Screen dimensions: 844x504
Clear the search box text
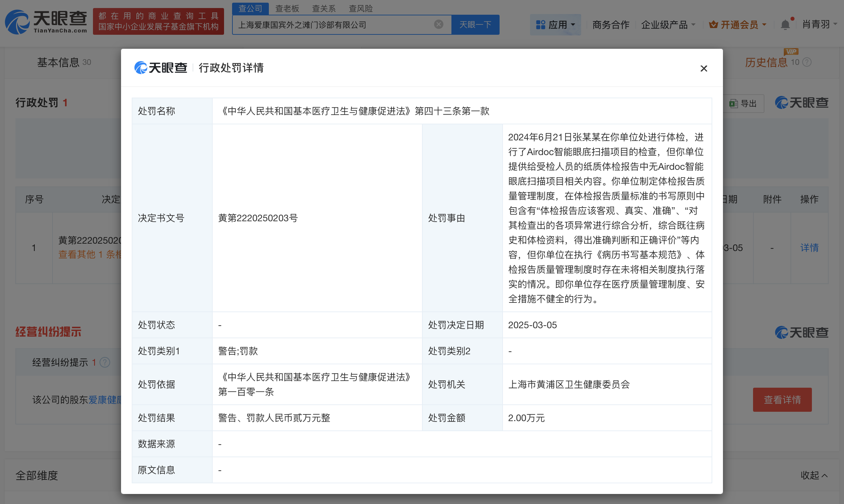tap(439, 24)
